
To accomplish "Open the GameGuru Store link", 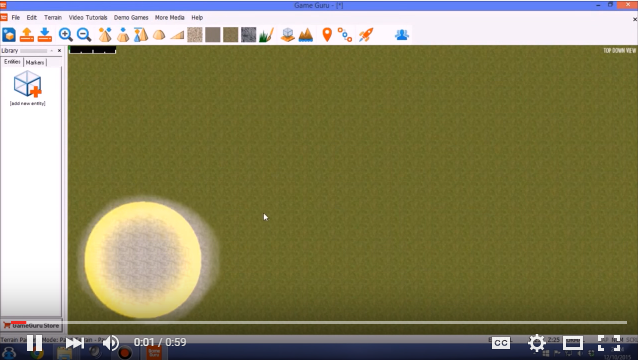I will point(31,325).
